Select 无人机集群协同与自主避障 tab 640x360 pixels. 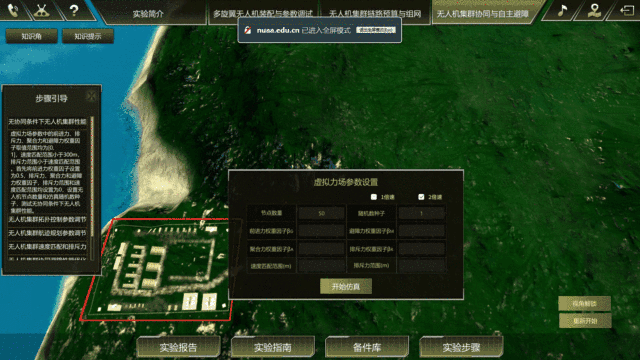(482, 13)
